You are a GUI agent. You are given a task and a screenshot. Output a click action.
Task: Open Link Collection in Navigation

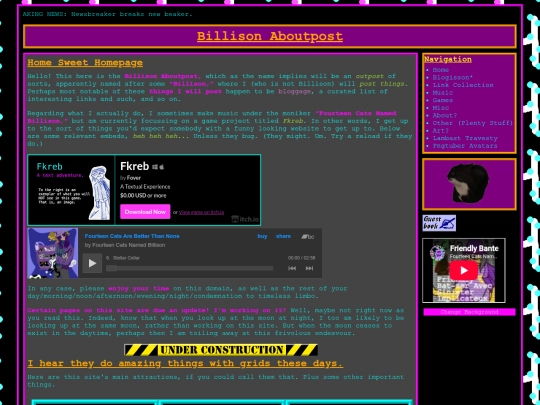(463, 85)
